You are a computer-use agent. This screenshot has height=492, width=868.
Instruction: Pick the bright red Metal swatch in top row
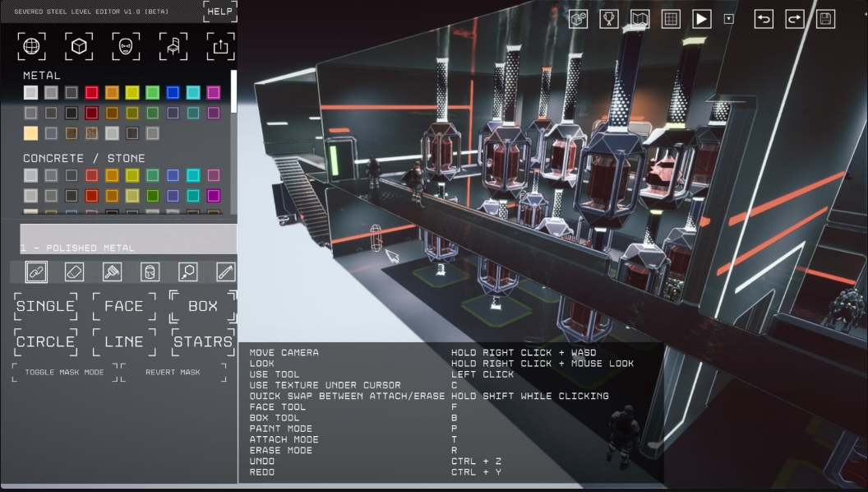(92, 92)
